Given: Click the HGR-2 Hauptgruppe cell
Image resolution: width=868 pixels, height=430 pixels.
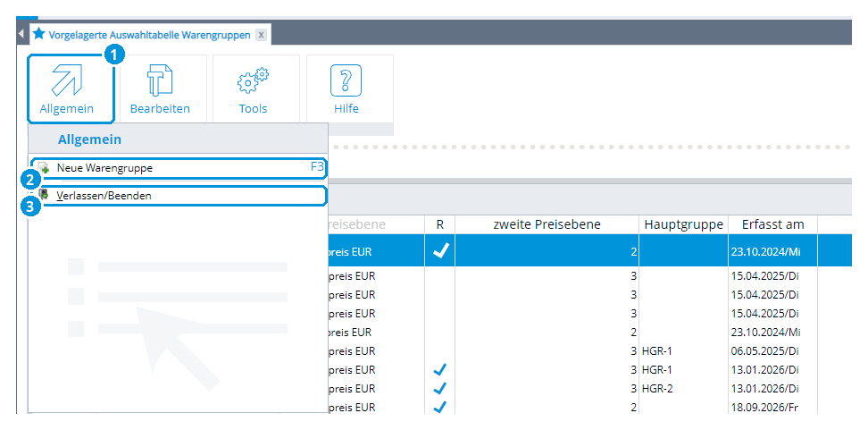Looking at the screenshot, I should pyautogui.click(x=684, y=389).
